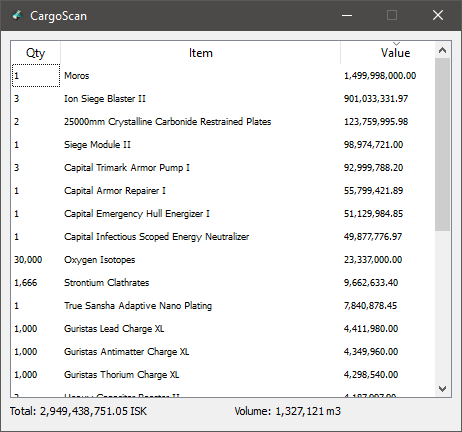Select Guristas Lead Charge XL item
Image resolution: width=462 pixels, height=432 pixels.
(x=114, y=329)
